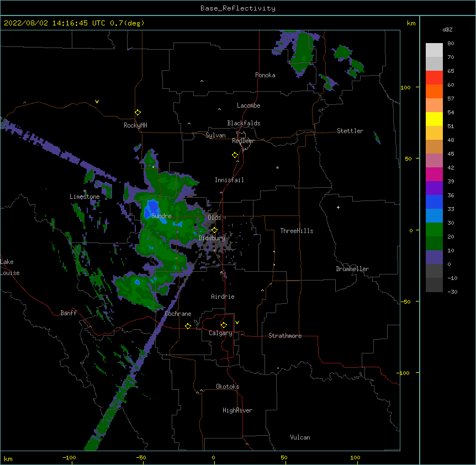Click the Base_Reflectivity title text
The height and width of the screenshot is (465, 476).
tap(238, 8)
